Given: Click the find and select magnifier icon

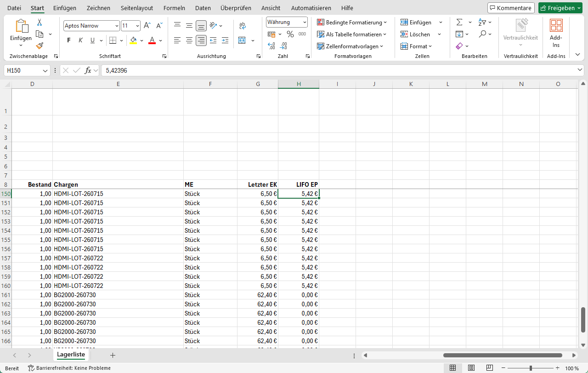Looking at the screenshot, I should (x=482, y=34).
